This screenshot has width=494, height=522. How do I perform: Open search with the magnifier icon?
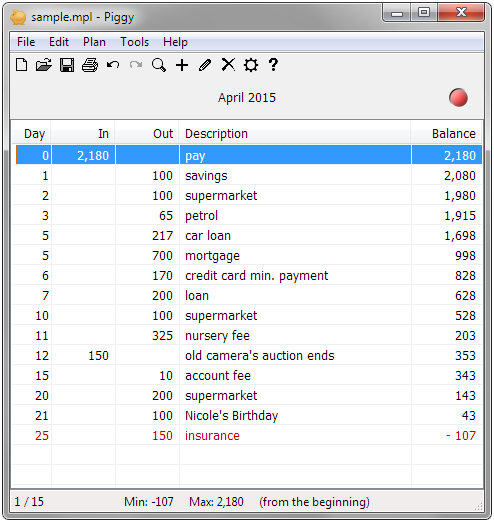pos(159,65)
